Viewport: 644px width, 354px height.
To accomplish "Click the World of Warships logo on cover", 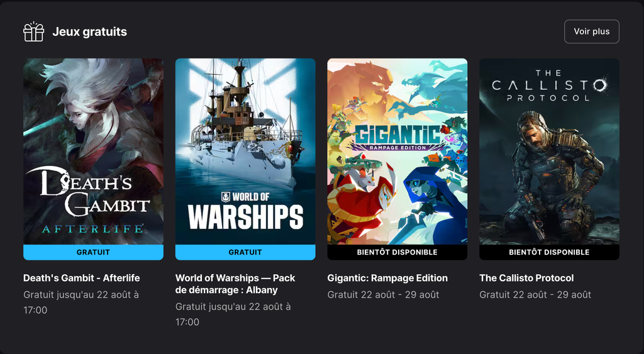I will tap(246, 210).
